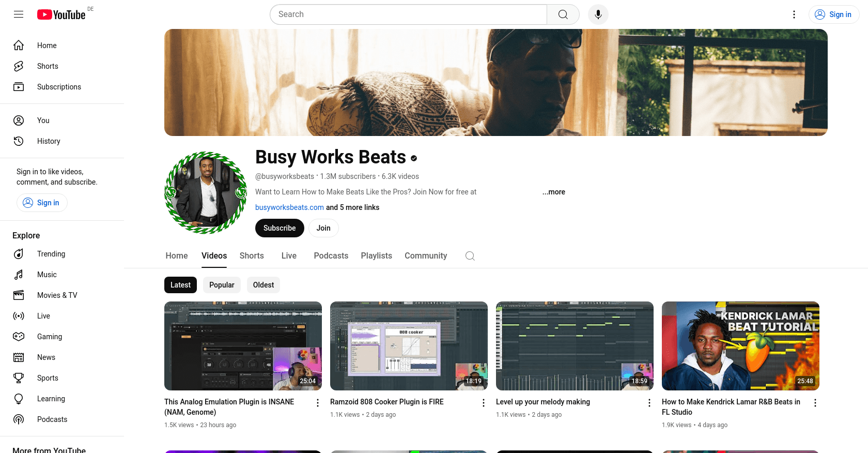
Task: Open options menu for Kendrick Lamar tutorial video
Action: (x=815, y=403)
